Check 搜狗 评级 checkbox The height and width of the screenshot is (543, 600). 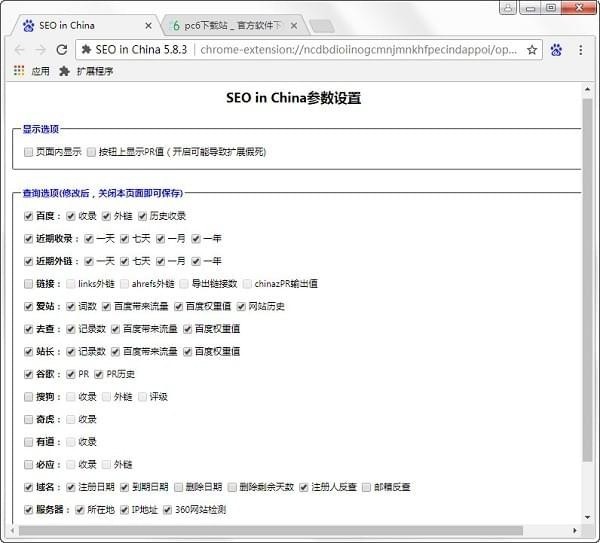(x=142, y=397)
